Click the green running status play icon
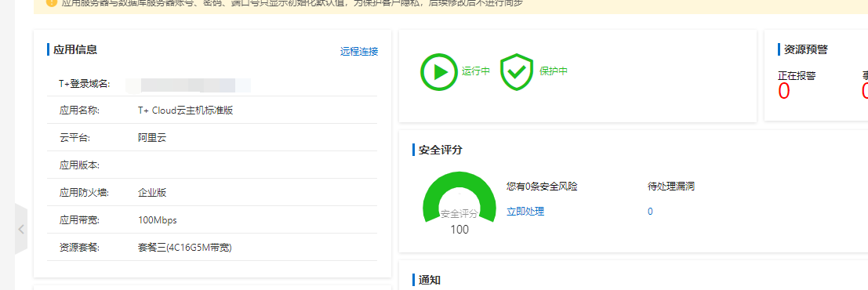The width and height of the screenshot is (868, 290). click(439, 72)
